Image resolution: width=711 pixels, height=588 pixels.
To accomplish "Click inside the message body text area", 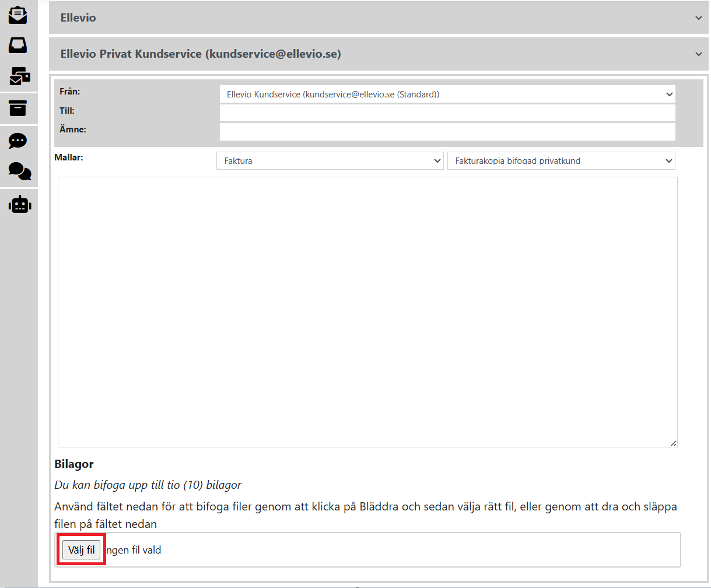I will pyautogui.click(x=367, y=312).
